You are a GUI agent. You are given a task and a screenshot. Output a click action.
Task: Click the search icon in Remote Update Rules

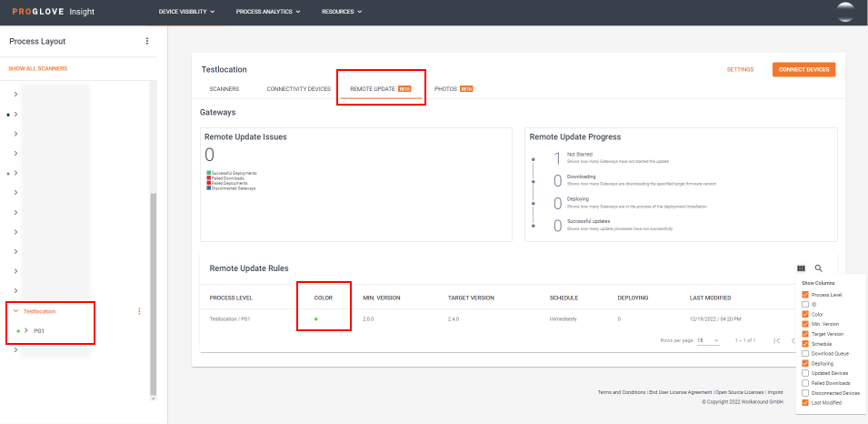(819, 268)
